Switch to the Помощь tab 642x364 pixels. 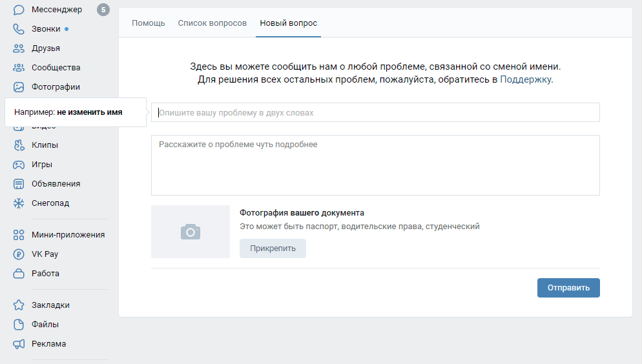pos(148,23)
